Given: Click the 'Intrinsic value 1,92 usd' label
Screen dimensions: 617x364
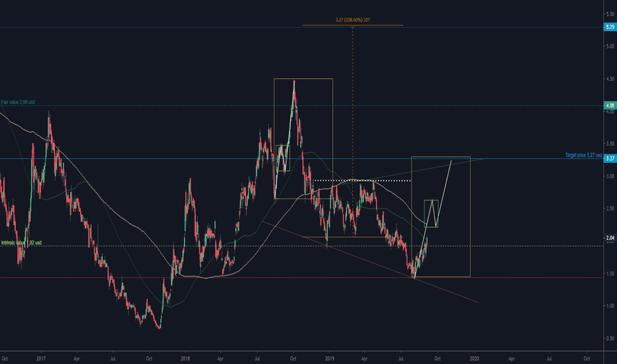Looking at the screenshot, I should (21, 243).
